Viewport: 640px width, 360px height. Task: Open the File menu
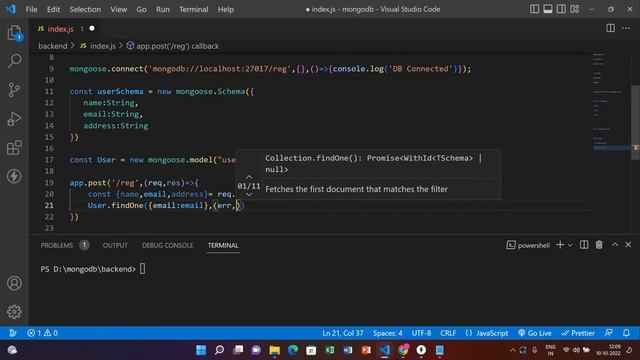point(31,9)
